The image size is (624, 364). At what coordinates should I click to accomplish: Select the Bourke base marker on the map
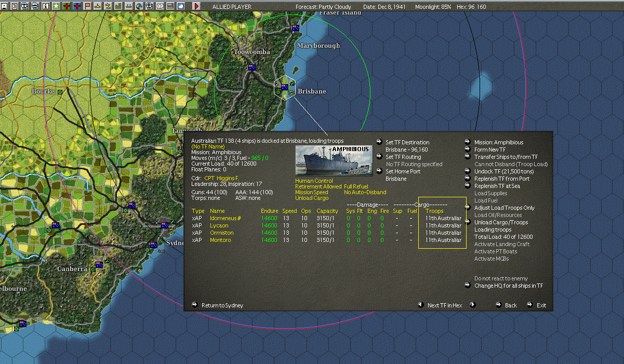pos(60,91)
